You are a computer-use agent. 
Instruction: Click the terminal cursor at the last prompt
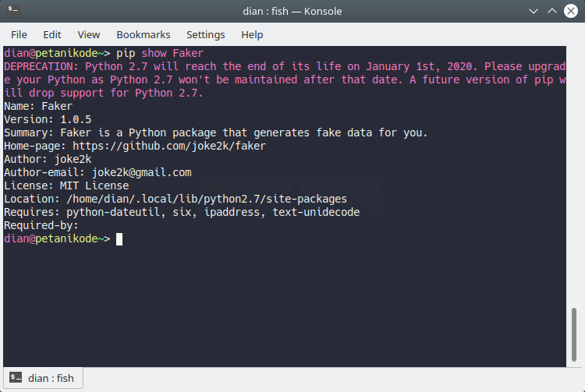119,238
